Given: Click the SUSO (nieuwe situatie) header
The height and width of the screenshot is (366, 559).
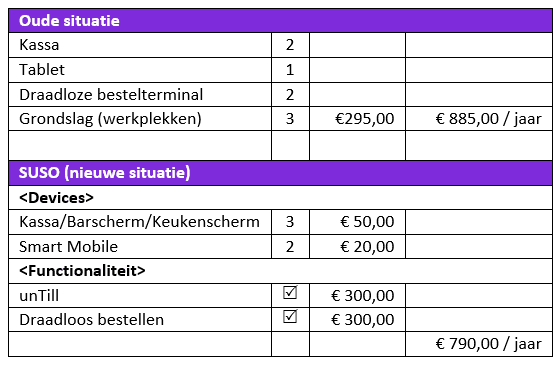Looking at the screenshot, I should point(281,173).
